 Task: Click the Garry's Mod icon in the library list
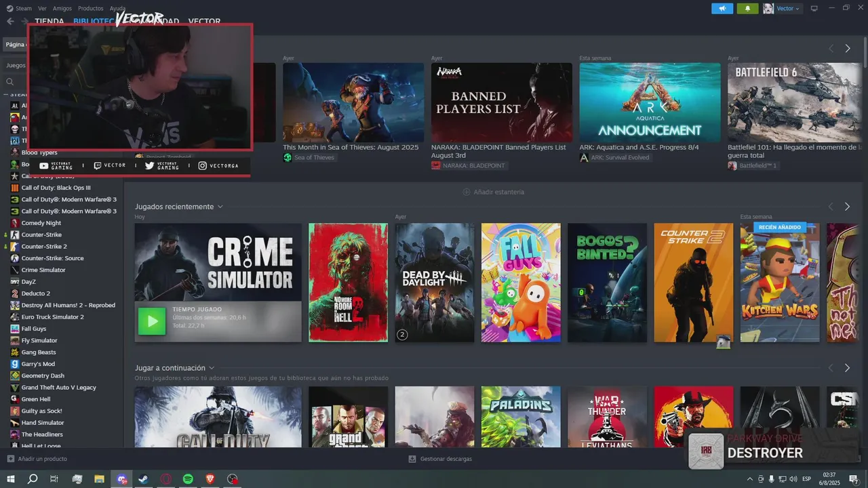pos(15,364)
